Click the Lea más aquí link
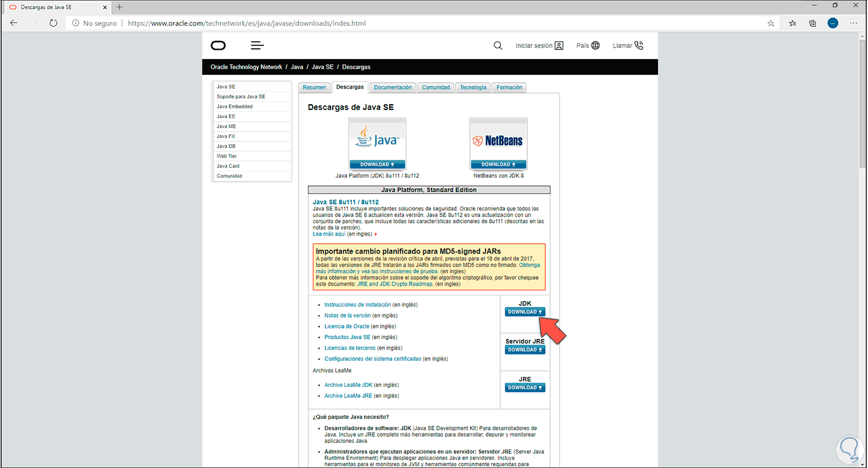The height and width of the screenshot is (468, 868). coord(329,234)
